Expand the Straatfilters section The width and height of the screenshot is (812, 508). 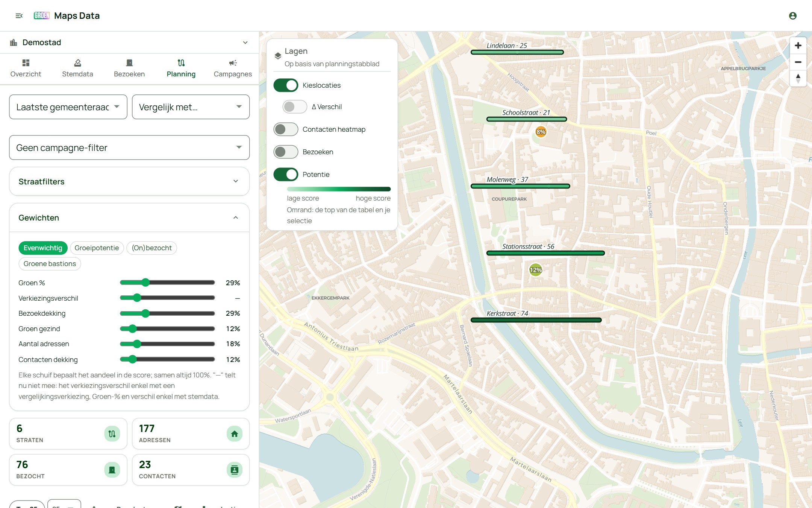coord(129,181)
